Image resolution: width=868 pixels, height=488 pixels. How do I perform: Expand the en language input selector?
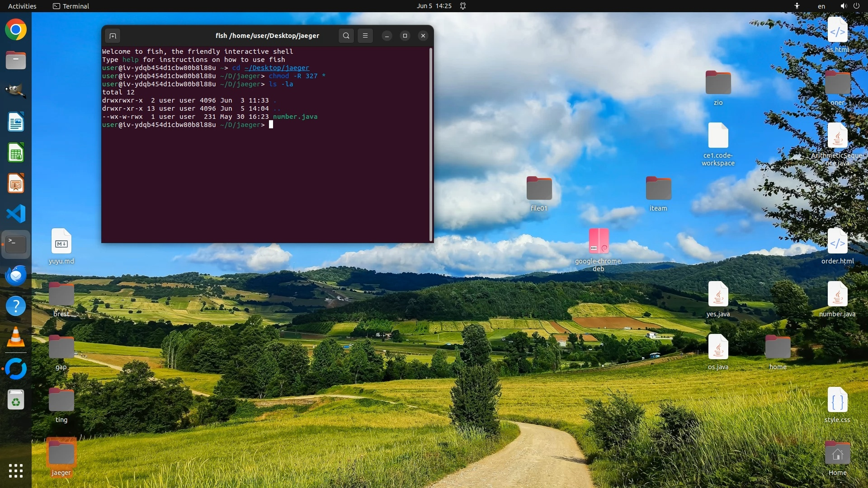point(821,6)
